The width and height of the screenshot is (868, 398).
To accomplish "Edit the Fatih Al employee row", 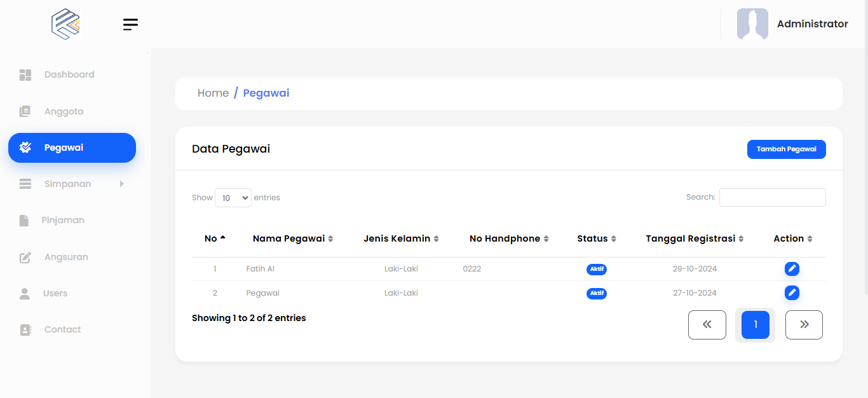I will click(792, 269).
